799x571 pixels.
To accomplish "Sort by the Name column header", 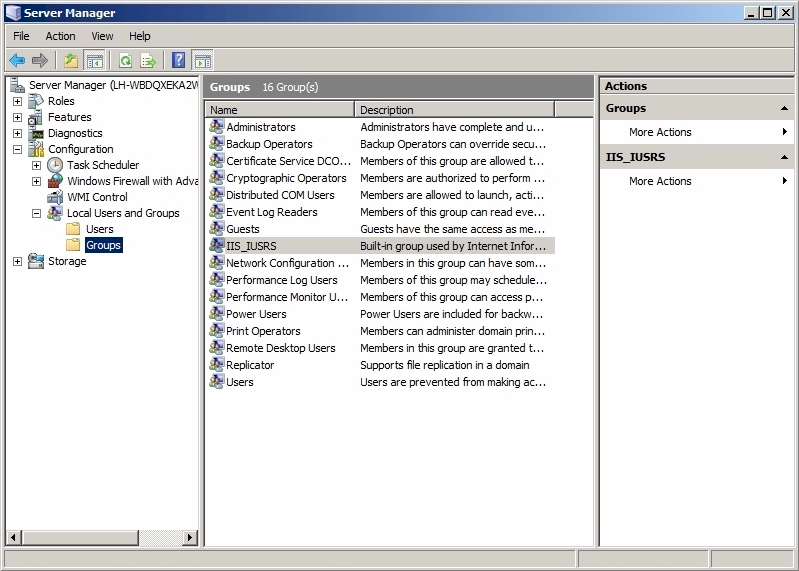I will point(280,110).
